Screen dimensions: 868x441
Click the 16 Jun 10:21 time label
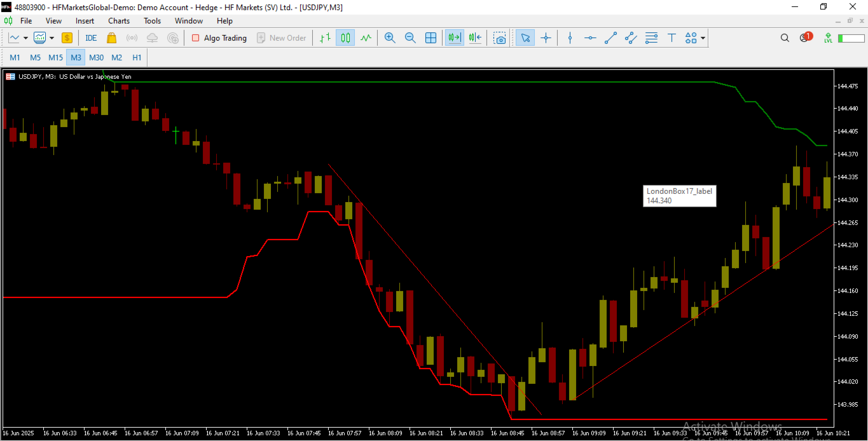click(832, 433)
